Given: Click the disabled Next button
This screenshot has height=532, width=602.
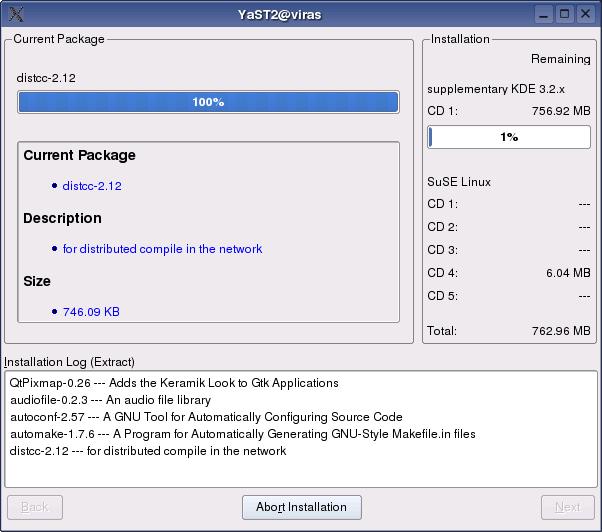Looking at the screenshot, I should coord(568,507).
